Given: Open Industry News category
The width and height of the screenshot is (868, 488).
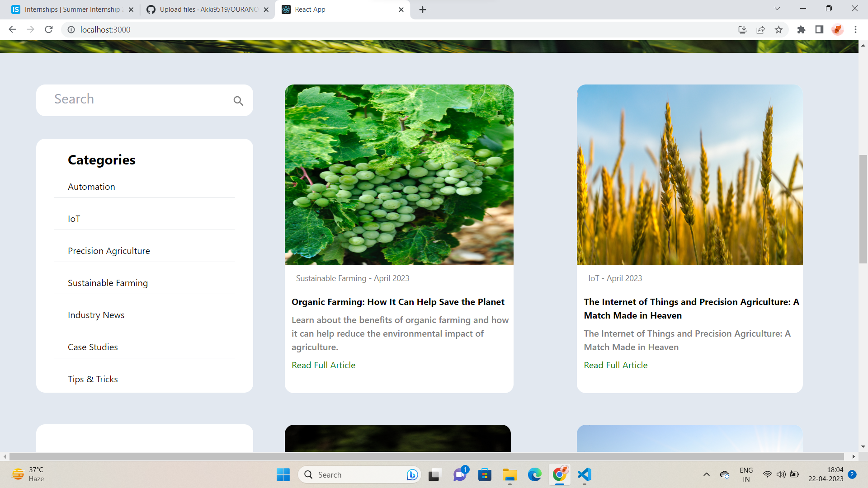Looking at the screenshot, I should click(x=96, y=315).
